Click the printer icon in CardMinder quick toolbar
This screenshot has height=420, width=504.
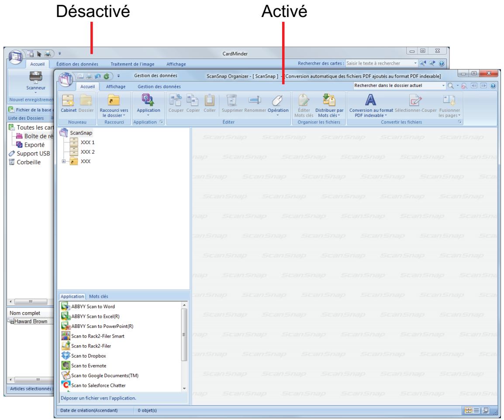pos(48,54)
